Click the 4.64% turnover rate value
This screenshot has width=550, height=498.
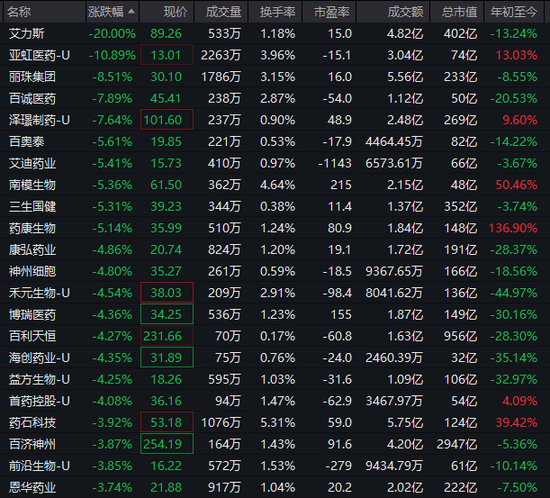pyautogui.click(x=277, y=185)
